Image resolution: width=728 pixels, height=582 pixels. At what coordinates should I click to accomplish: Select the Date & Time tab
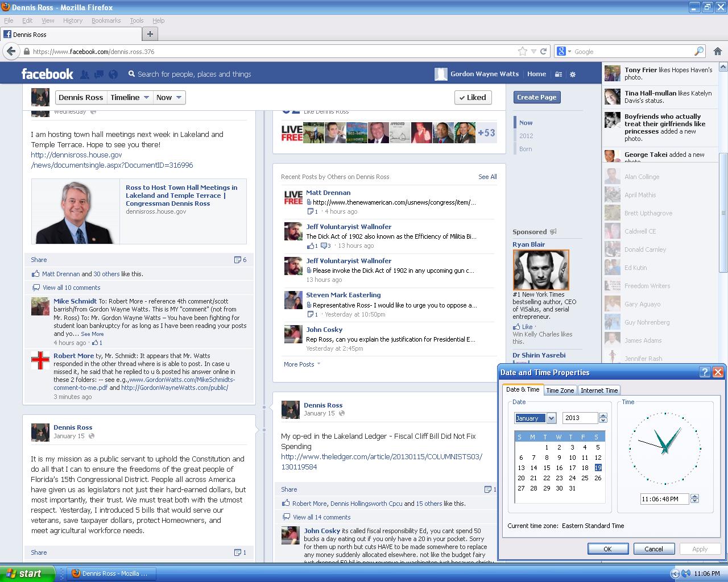pos(523,389)
